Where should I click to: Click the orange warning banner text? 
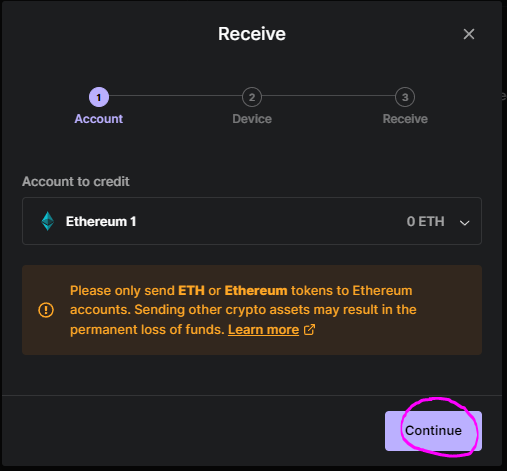pos(243,310)
